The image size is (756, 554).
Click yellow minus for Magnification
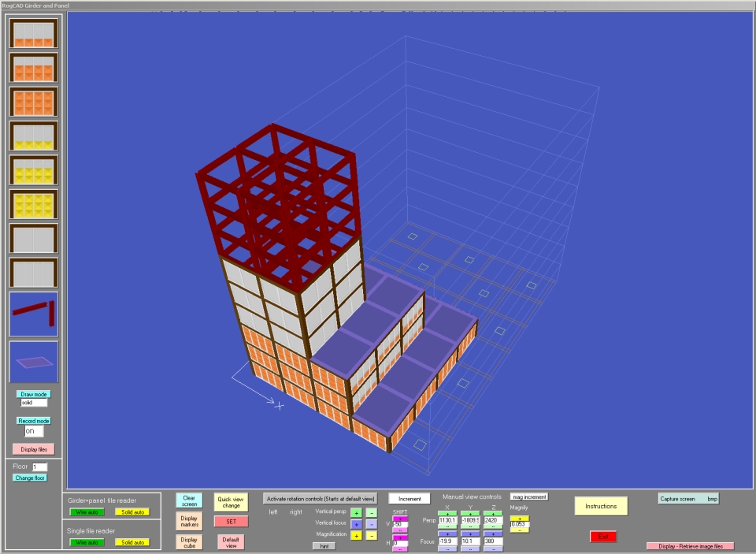pyautogui.click(x=372, y=535)
